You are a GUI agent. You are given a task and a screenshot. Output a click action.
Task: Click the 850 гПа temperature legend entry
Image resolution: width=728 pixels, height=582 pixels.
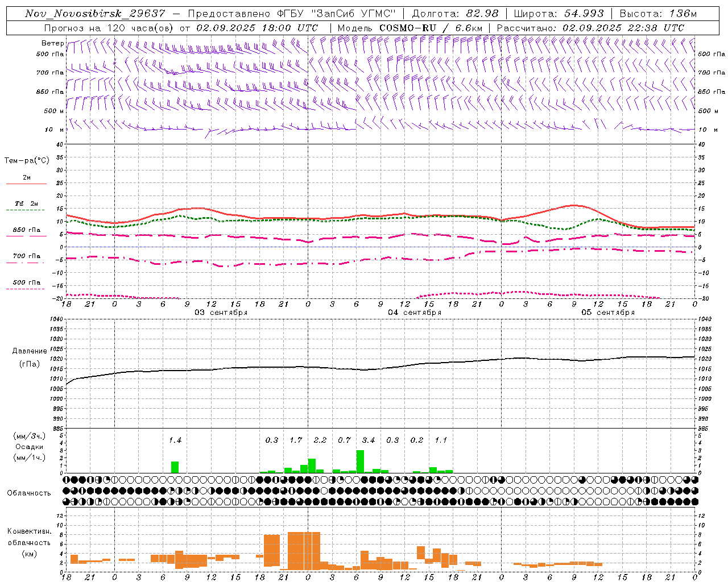click(26, 230)
